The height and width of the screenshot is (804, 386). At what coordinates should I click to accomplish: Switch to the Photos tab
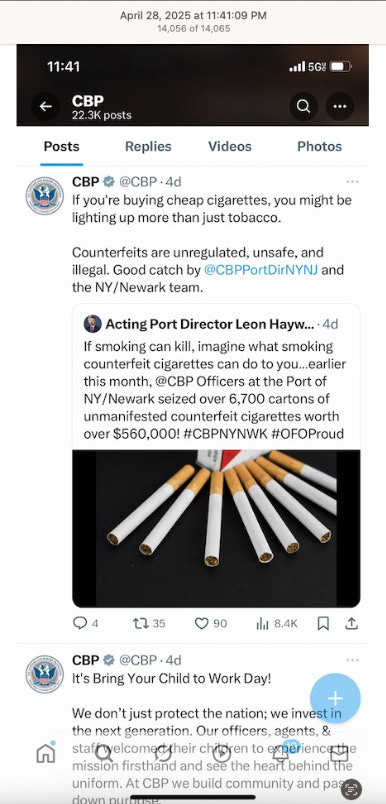[319, 147]
